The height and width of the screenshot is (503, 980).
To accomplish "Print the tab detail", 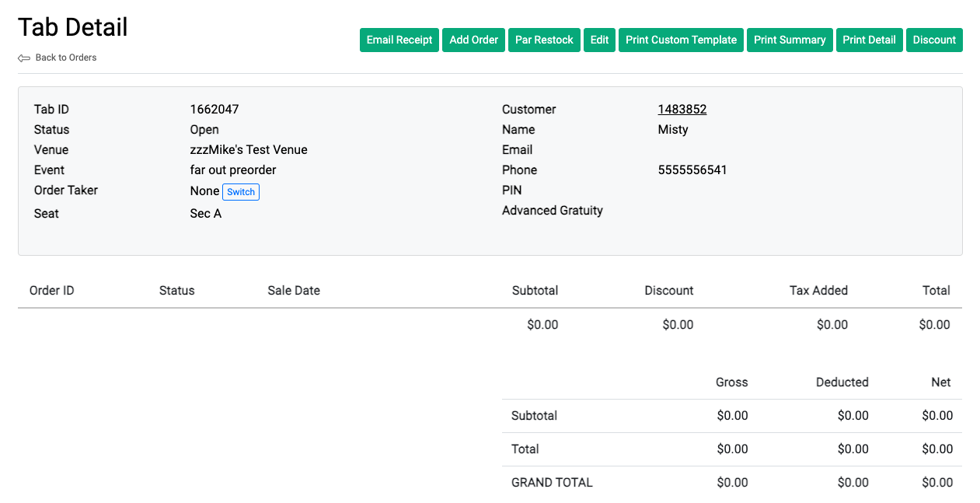I will point(869,40).
